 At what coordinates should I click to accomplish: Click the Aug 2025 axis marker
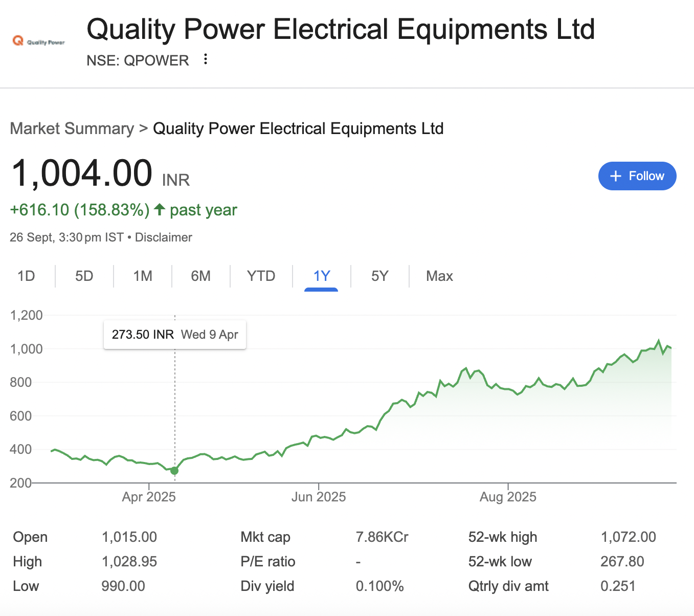(x=508, y=497)
